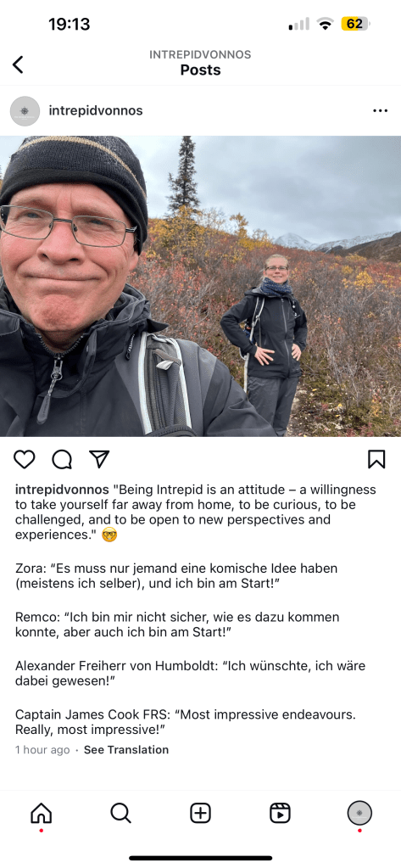Tap the battery indicator in the status bar
401x868 pixels.
(356, 24)
